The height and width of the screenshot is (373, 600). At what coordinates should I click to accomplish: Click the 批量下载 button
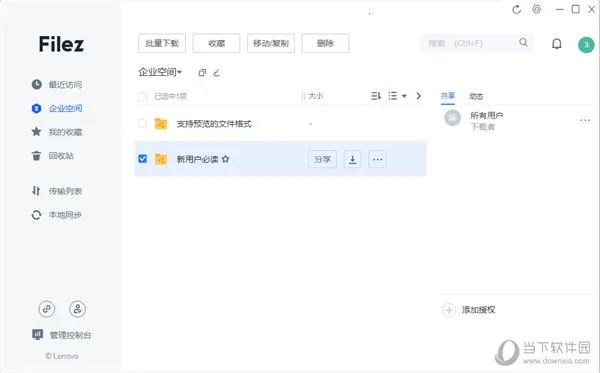coord(162,43)
